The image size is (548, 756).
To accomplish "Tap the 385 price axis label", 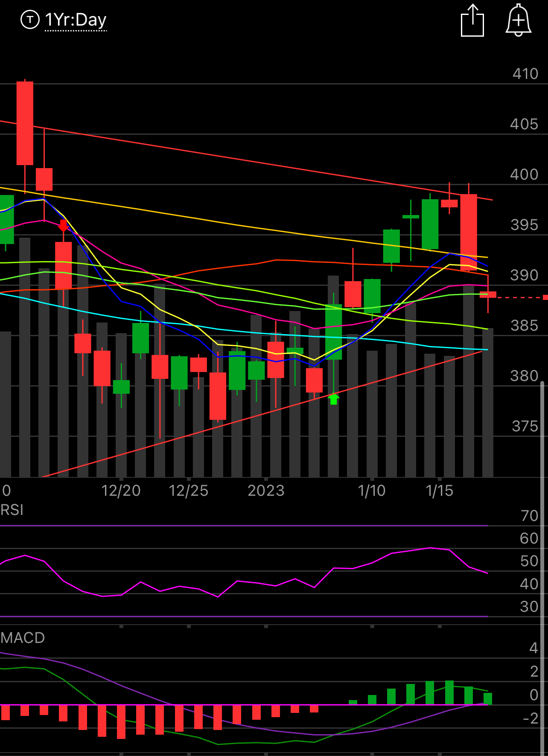I will coord(525,326).
